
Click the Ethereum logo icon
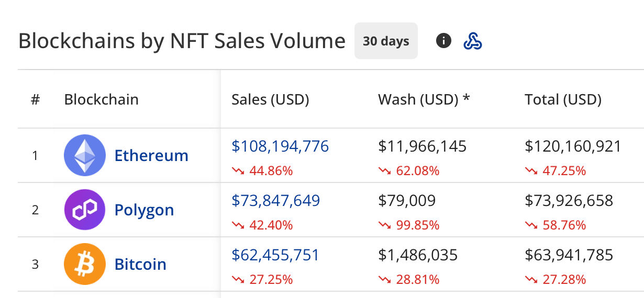(84, 155)
